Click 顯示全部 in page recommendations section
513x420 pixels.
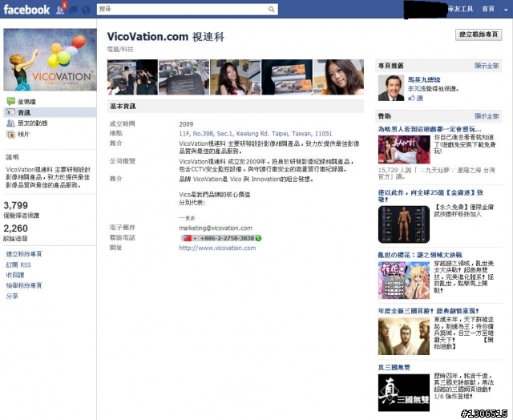(487, 66)
